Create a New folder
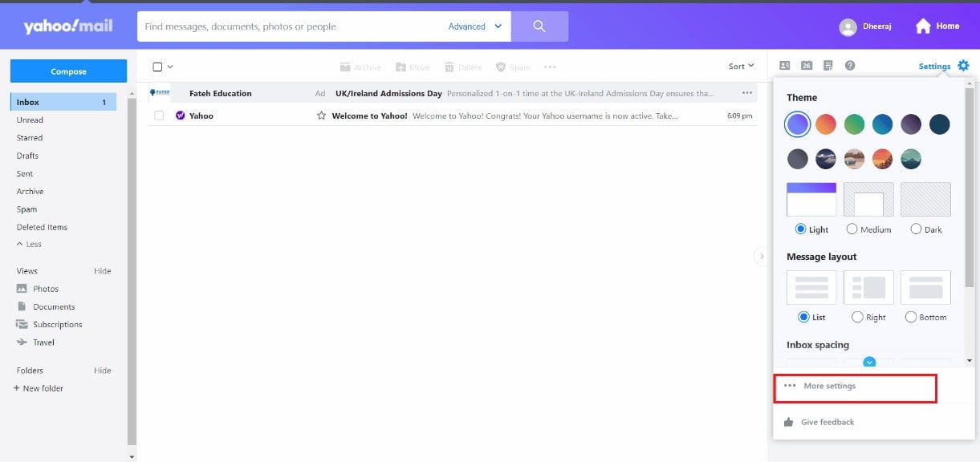 39,388
